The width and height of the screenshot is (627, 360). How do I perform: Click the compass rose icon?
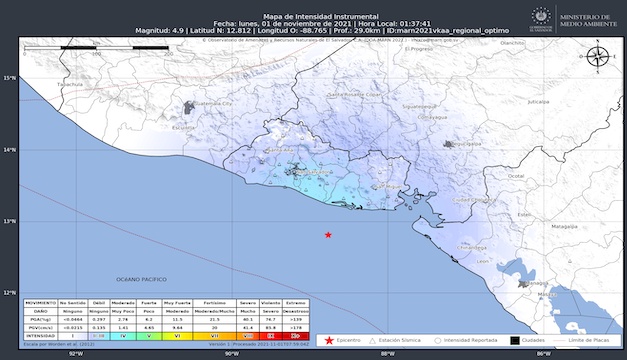(598, 56)
